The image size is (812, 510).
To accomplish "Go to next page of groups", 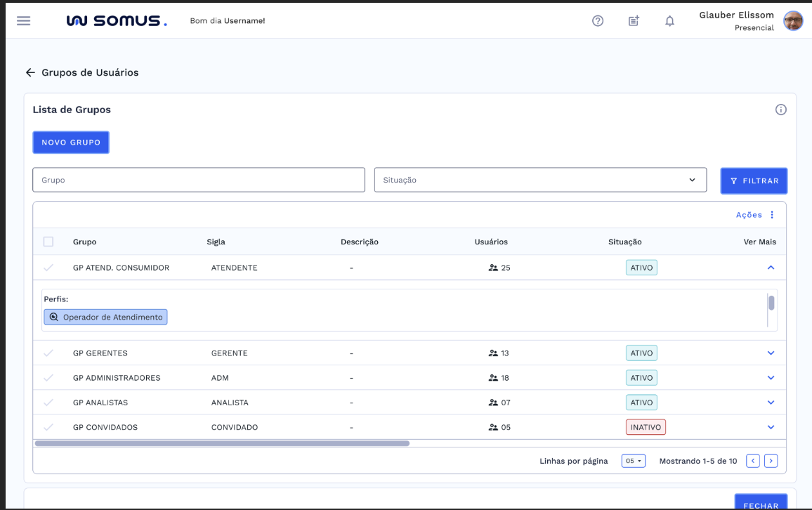I will [x=771, y=461].
